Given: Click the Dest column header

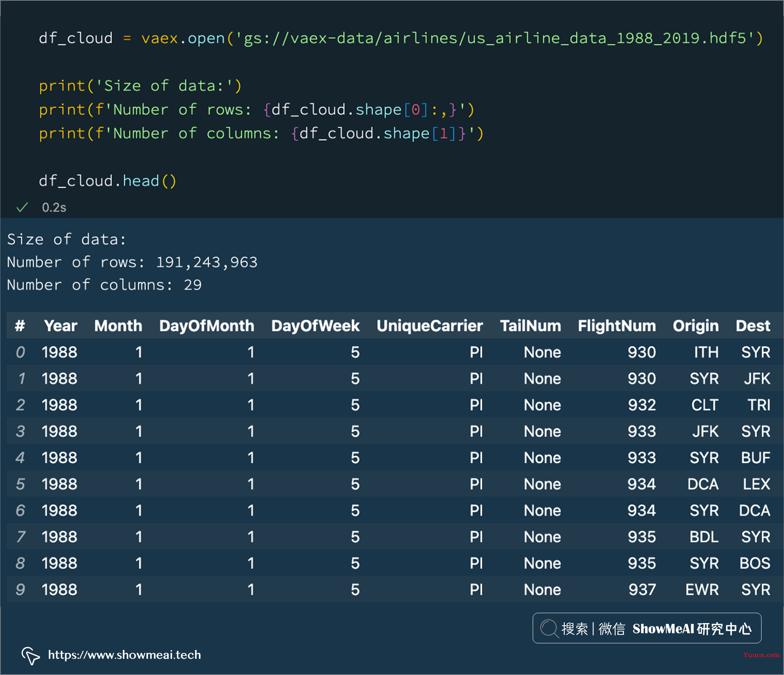Looking at the screenshot, I should 753,326.
